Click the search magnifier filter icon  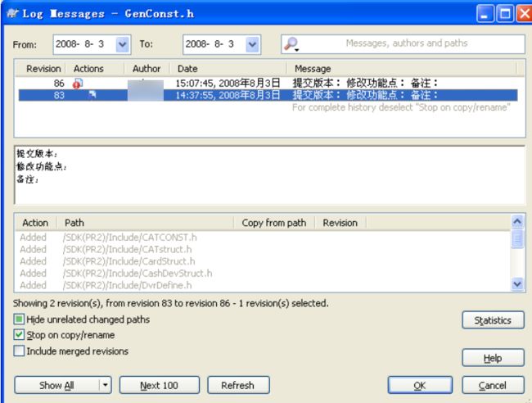(x=291, y=43)
